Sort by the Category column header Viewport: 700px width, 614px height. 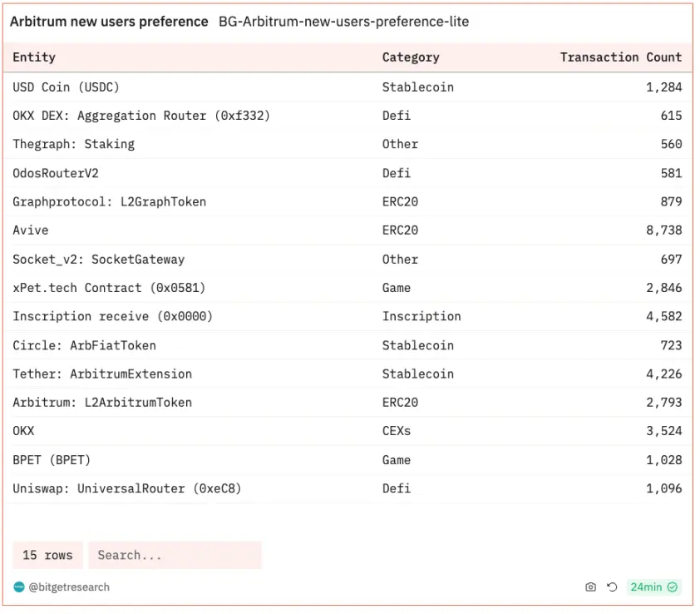tap(411, 57)
